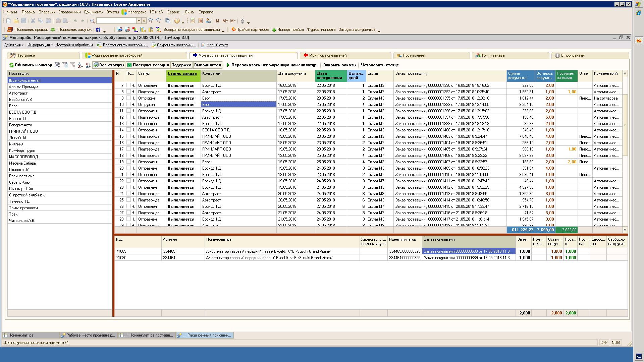Check the box in row 15
This screenshot has height=362, width=644.
(x=128, y=136)
